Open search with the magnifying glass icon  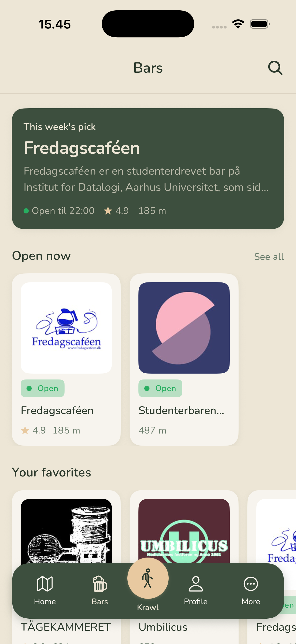click(x=275, y=68)
